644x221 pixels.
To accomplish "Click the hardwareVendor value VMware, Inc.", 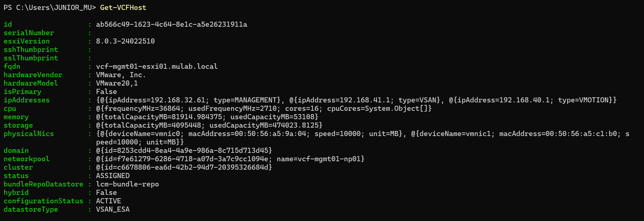I will (x=121, y=75).
